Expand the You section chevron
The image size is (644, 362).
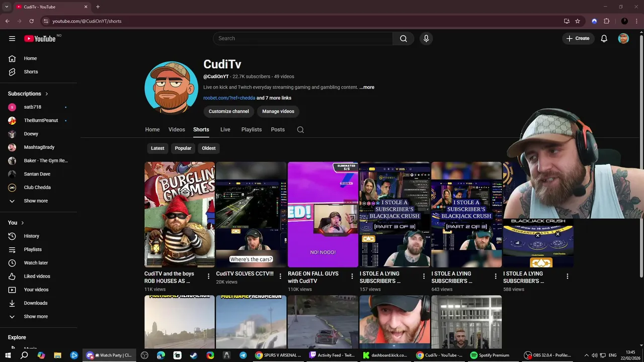click(22, 223)
